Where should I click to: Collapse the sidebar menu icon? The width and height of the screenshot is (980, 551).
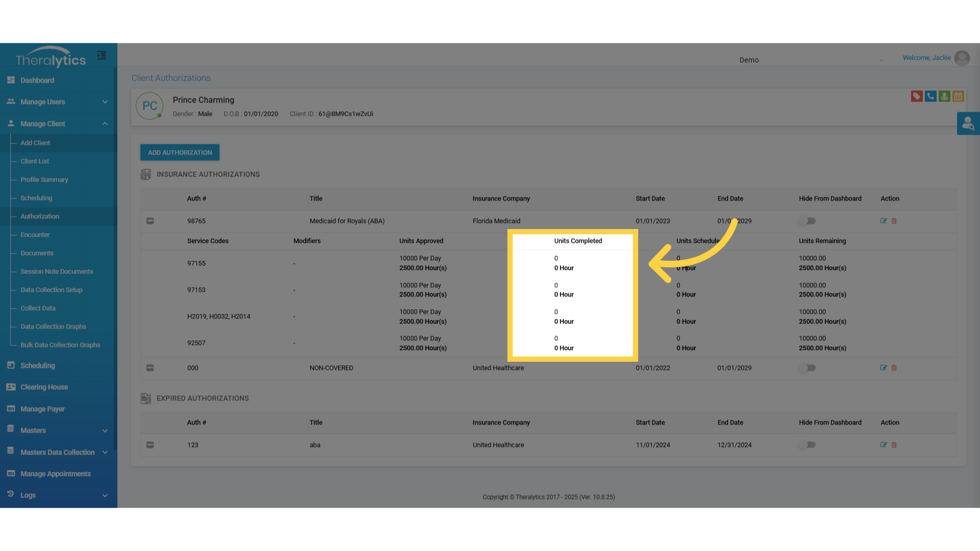pos(102,56)
